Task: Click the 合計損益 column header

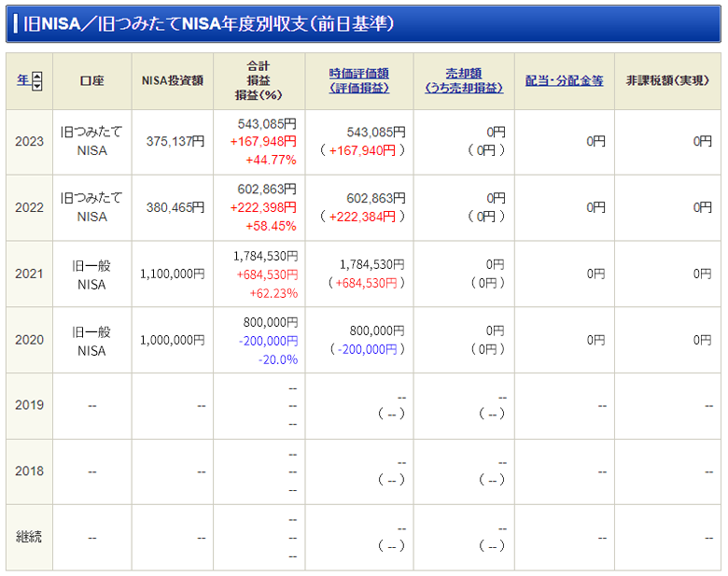Action: pos(259,81)
